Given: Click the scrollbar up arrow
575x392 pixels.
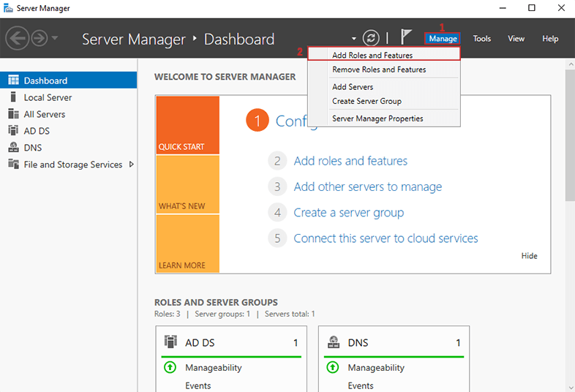Looking at the screenshot, I should click(570, 64).
